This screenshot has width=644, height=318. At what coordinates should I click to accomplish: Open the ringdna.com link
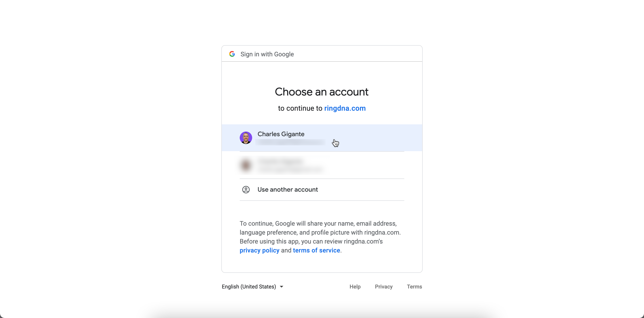pos(345,108)
